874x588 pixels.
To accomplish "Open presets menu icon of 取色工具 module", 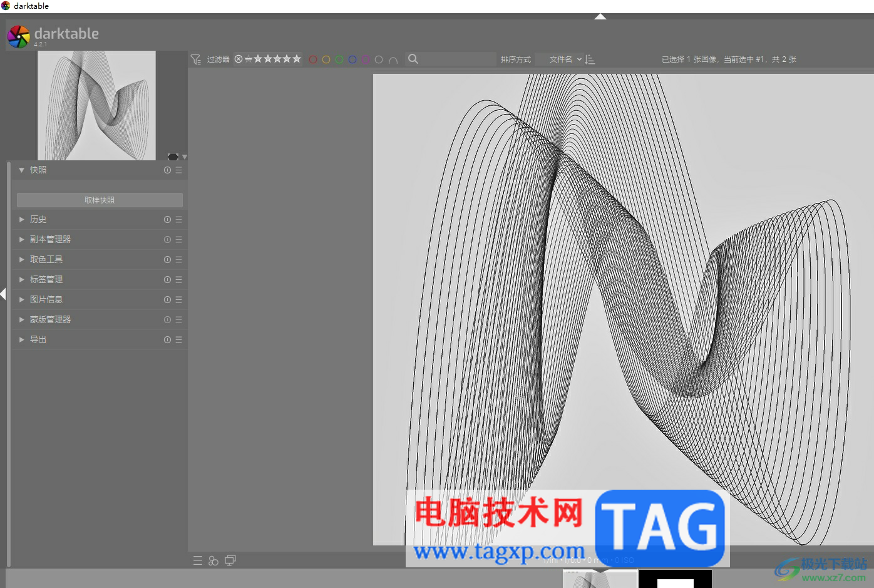I will pos(178,259).
